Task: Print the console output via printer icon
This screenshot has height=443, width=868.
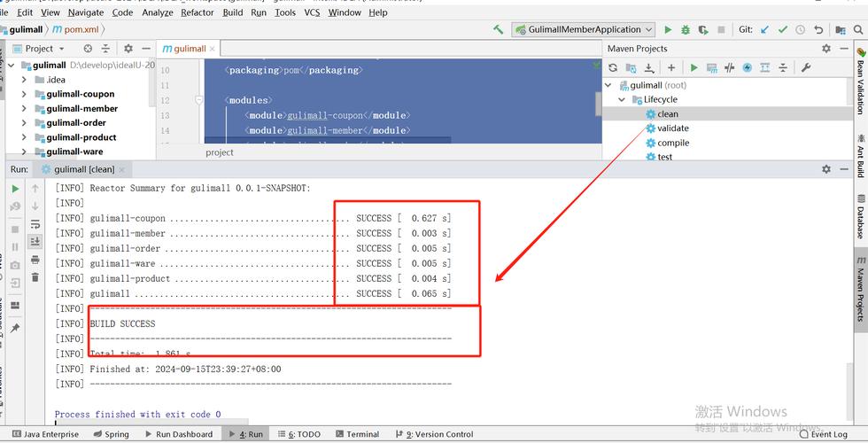Action: click(x=35, y=260)
